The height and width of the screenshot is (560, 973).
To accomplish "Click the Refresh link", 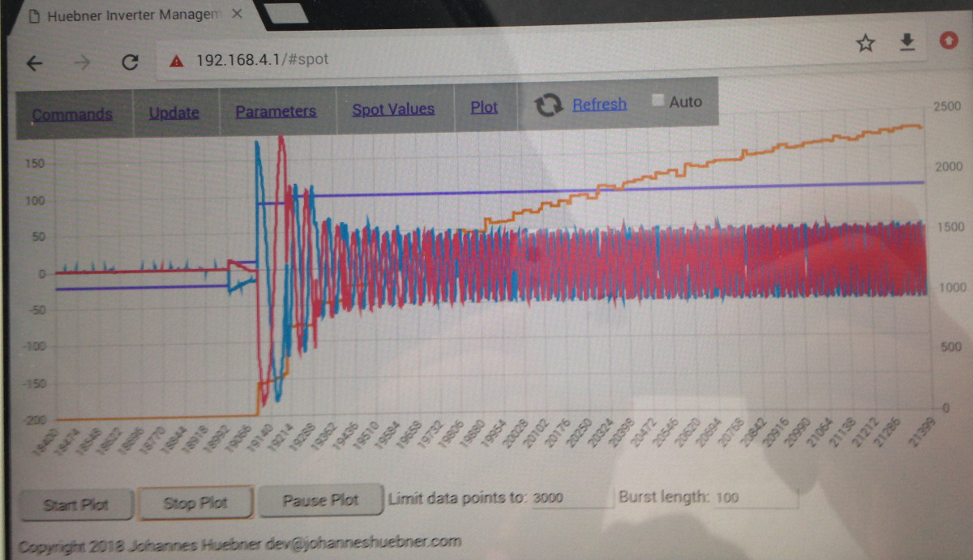I will (599, 105).
